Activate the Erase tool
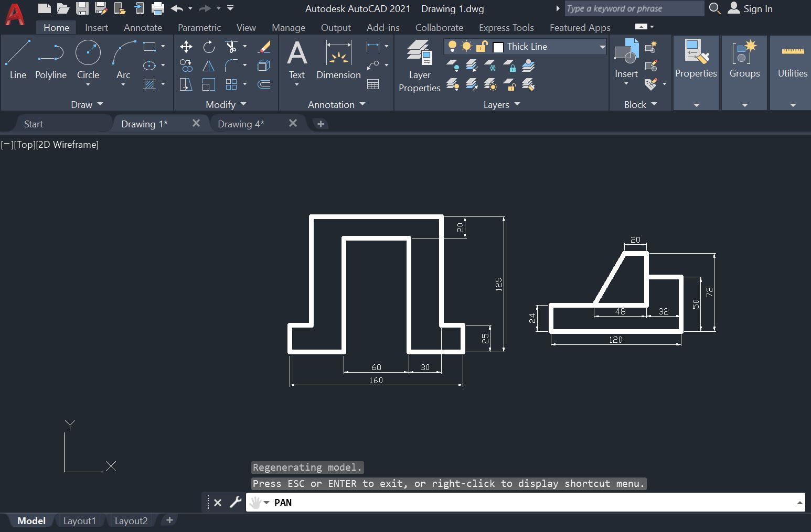Viewport: 811px width, 532px height. [264, 47]
